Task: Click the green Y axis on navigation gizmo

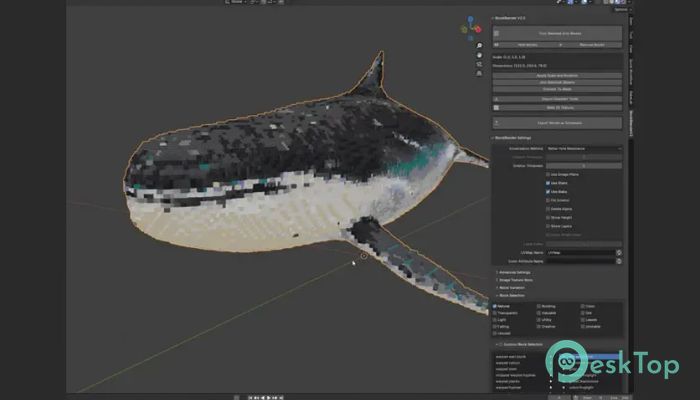Action: coord(464,30)
